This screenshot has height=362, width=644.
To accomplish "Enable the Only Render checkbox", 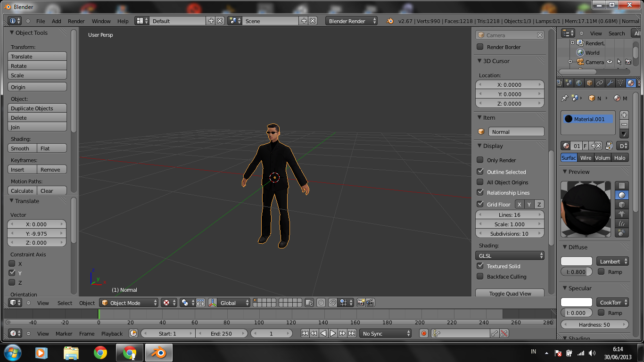I will click(480, 160).
